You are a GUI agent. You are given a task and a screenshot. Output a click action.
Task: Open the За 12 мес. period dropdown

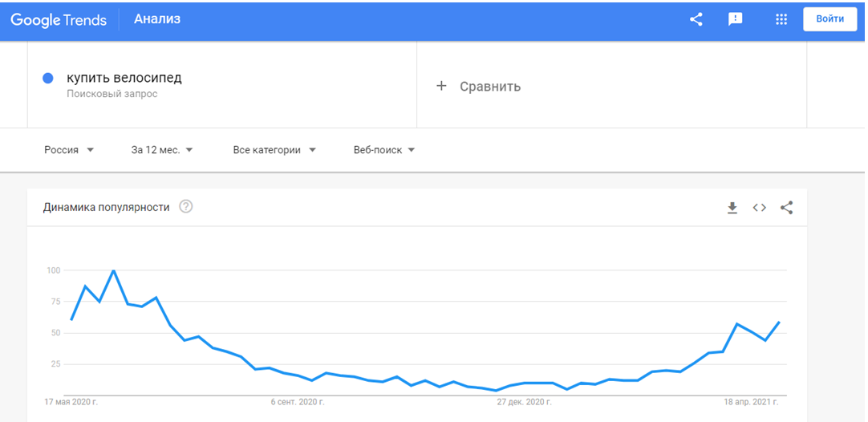click(162, 150)
